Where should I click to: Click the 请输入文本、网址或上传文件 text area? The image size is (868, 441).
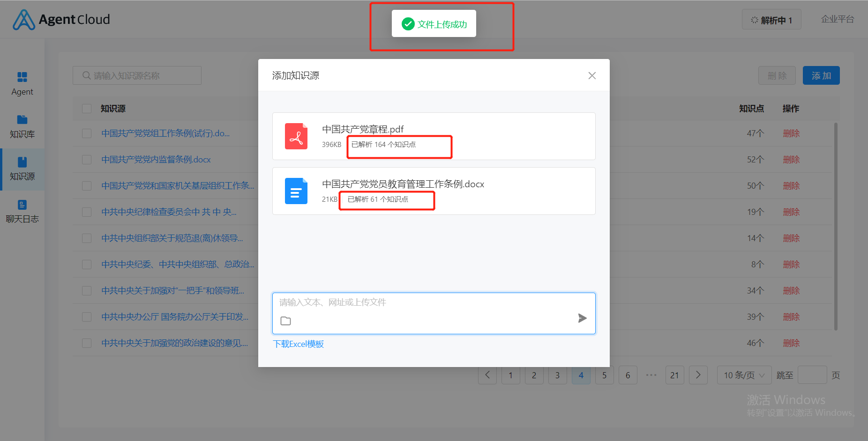(434, 313)
